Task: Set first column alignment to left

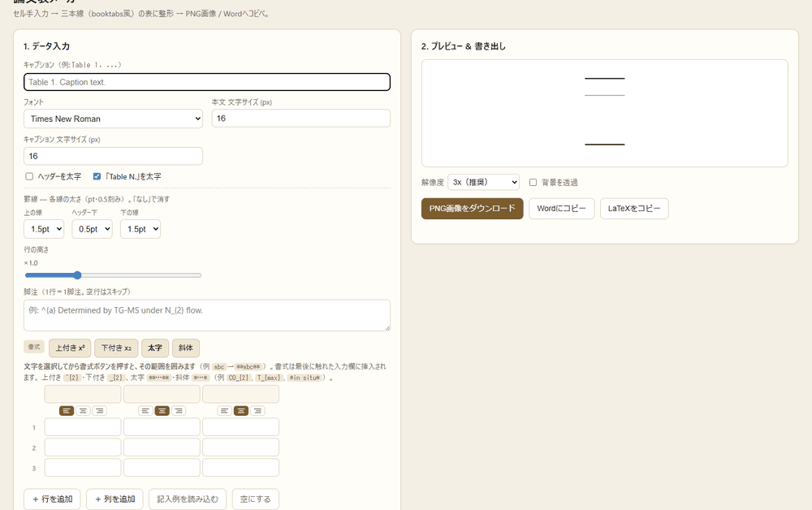Action: (x=67, y=411)
